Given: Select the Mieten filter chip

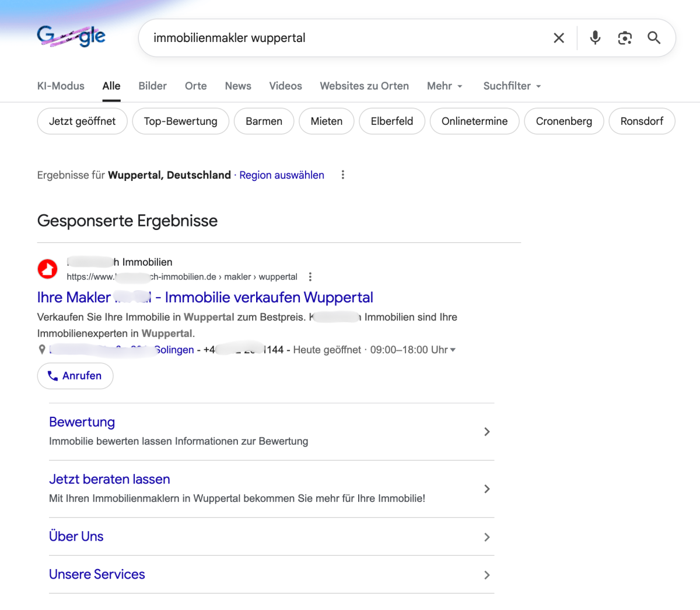Looking at the screenshot, I should pyautogui.click(x=327, y=121).
